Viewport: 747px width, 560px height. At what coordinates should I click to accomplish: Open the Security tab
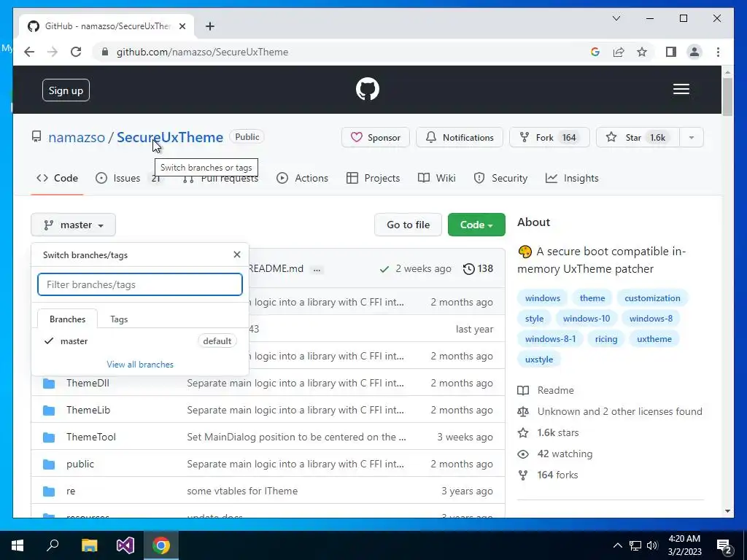500,178
